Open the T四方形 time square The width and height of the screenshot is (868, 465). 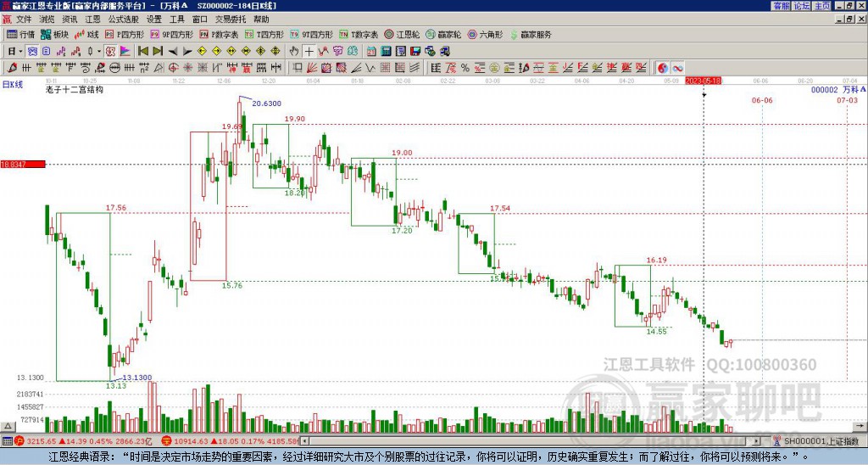pyautogui.click(x=264, y=34)
